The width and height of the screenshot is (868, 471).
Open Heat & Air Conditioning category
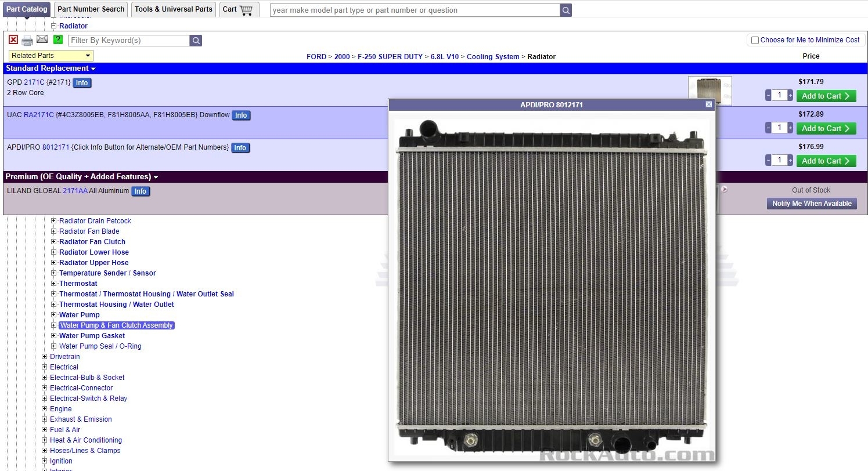click(x=86, y=440)
